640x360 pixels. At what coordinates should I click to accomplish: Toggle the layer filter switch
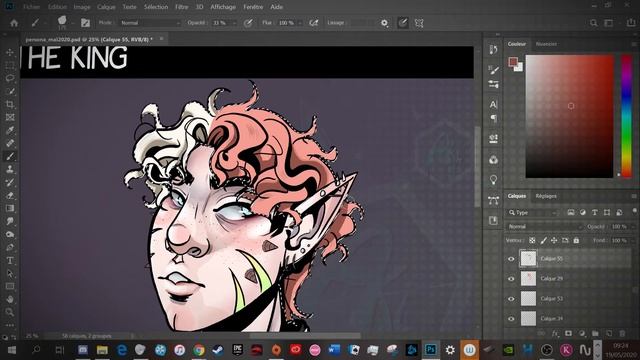coord(634,211)
